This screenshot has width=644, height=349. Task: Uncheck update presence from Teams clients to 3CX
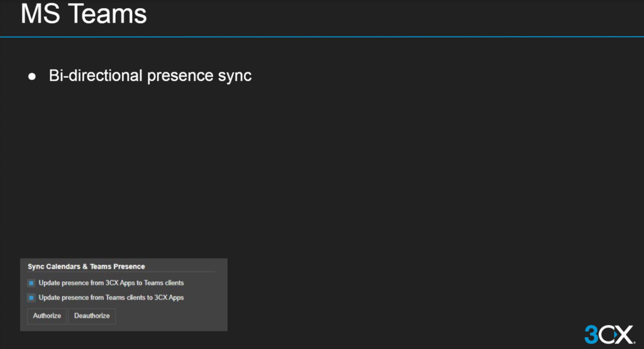pos(31,297)
